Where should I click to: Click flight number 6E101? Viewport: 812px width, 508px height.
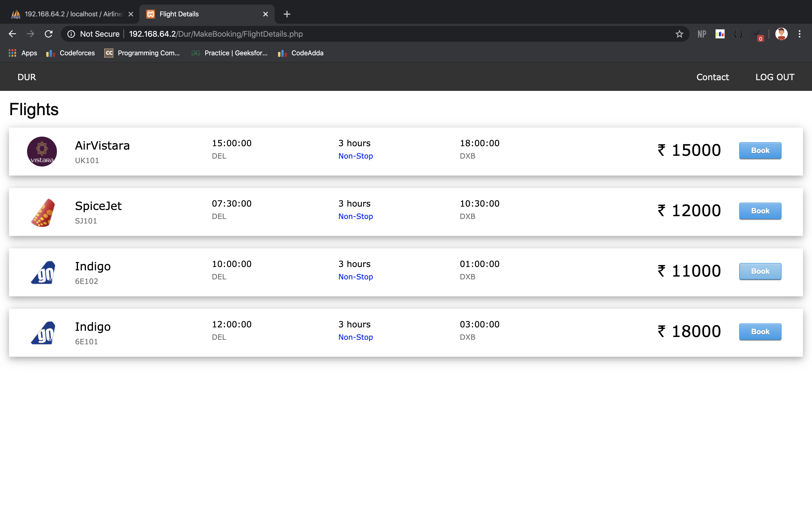pos(87,342)
